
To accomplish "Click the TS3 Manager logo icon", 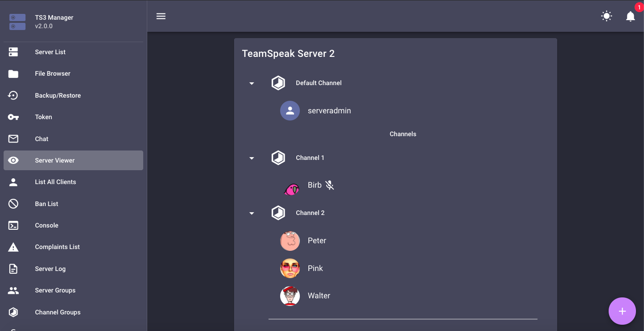I will (x=17, y=22).
